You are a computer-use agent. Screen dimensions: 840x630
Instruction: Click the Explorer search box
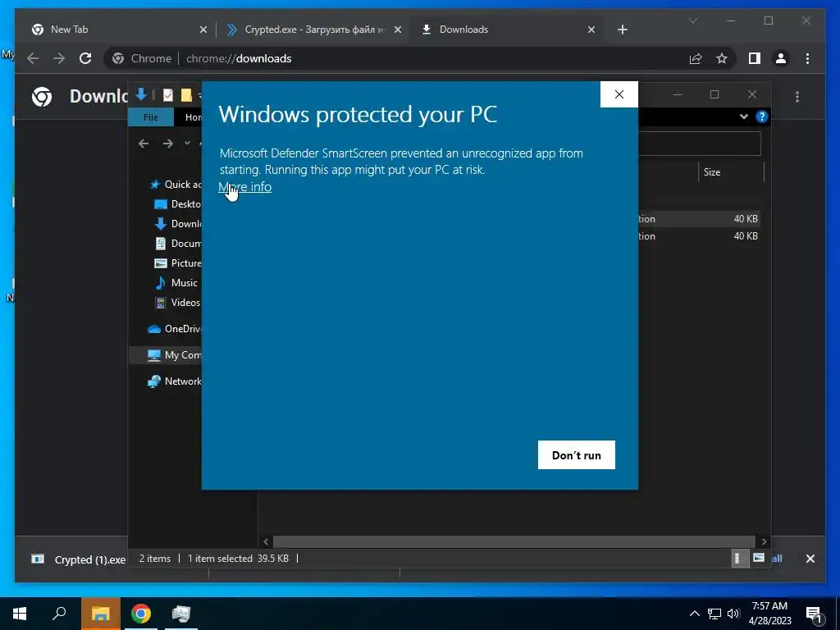[x=699, y=144]
